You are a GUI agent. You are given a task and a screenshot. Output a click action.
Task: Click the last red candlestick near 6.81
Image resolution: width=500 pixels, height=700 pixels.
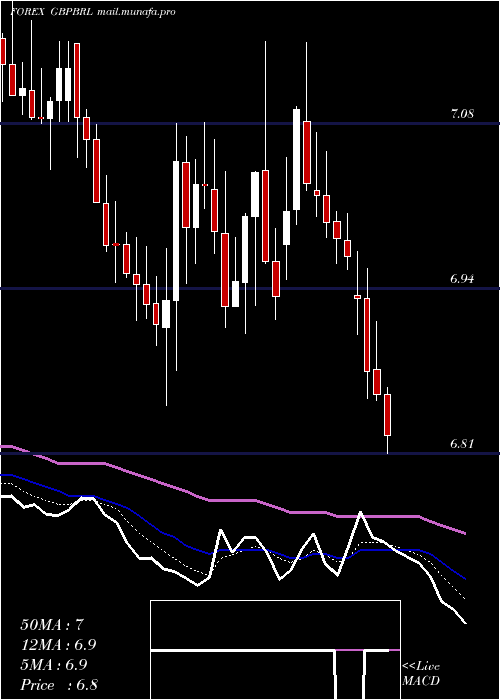click(x=387, y=415)
